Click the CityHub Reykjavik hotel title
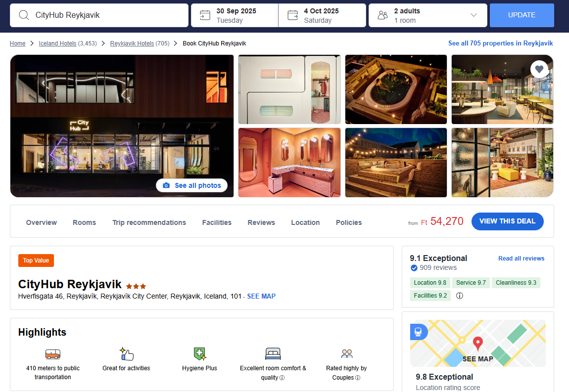The width and height of the screenshot is (569, 392). (70, 284)
